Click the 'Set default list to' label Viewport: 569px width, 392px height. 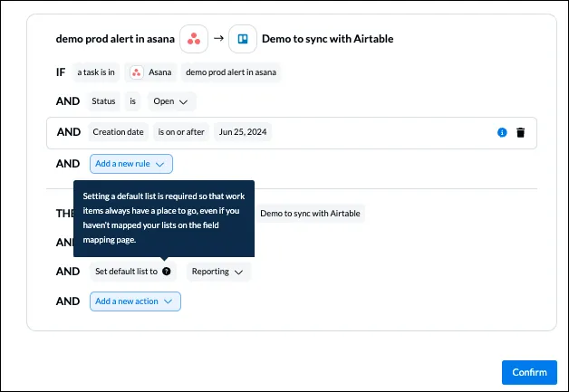(126, 272)
